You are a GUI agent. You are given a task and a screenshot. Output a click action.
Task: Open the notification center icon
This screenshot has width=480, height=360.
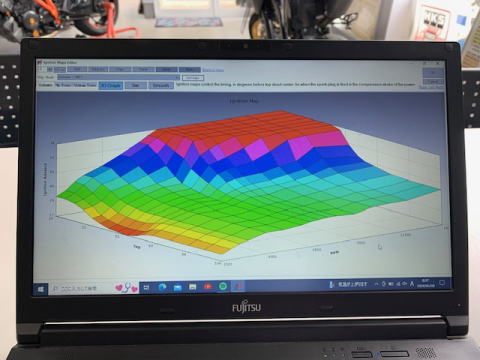coord(442,283)
